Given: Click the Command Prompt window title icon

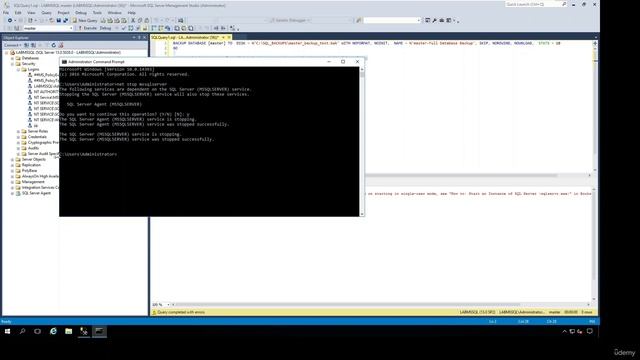Looking at the screenshot, I should (x=64, y=62).
